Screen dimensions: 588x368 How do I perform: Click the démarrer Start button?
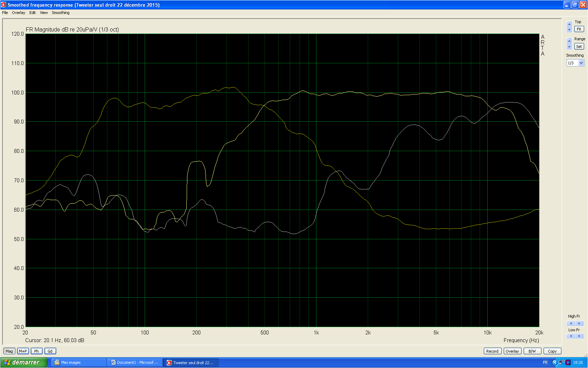tap(23, 363)
